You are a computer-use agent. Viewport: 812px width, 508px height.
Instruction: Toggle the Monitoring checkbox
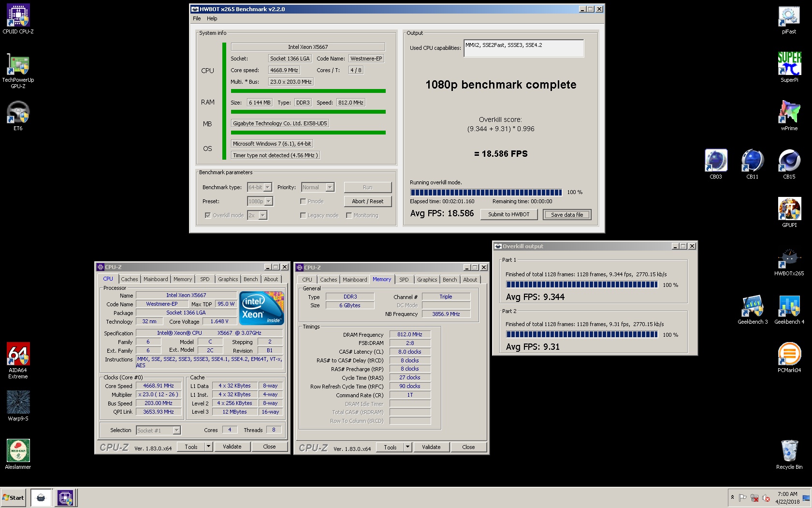(349, 215)
